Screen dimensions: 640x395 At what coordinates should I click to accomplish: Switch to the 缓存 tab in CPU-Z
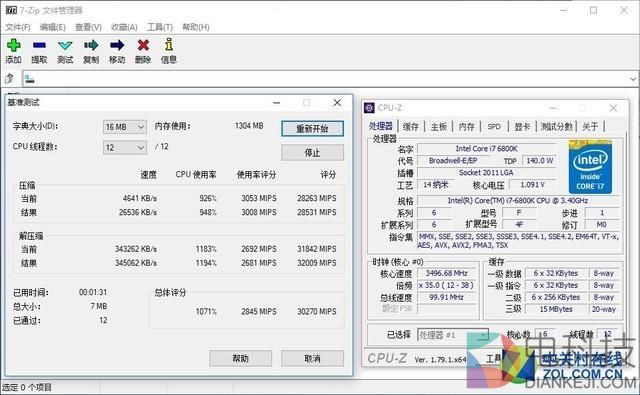pyautogui.click(x=411, y=126)
